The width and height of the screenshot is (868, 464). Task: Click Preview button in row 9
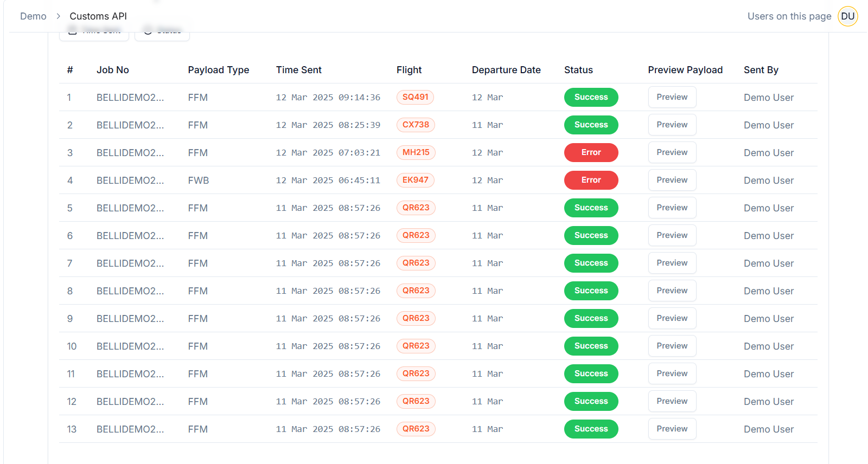point(672,318)
